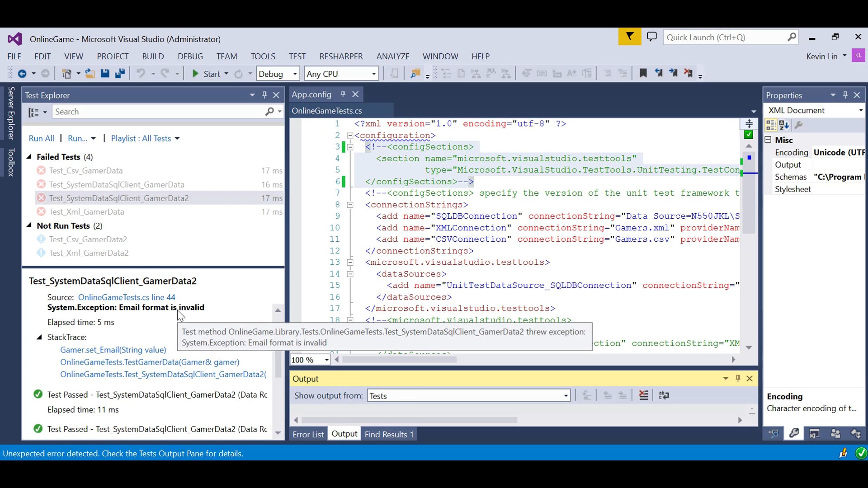868x488 pixels.
Task: Click the Word Wrap icon in Output pane
Action: click(x=664, y=395)
